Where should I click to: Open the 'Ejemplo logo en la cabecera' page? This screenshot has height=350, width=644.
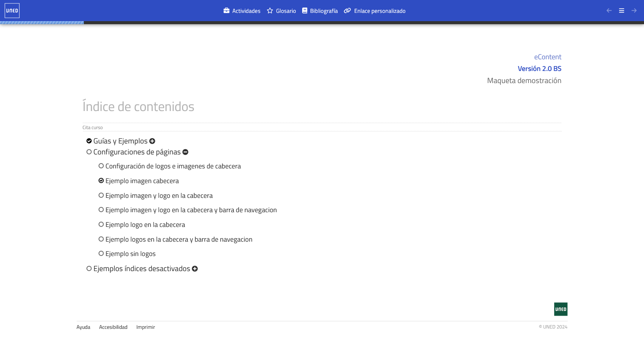click(x=145, y=224)
